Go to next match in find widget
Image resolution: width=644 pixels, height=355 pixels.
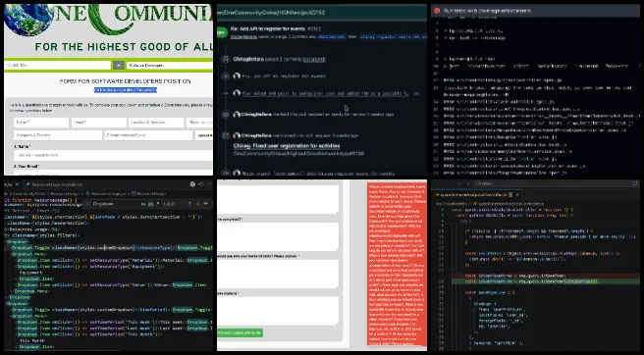[197, 204]
